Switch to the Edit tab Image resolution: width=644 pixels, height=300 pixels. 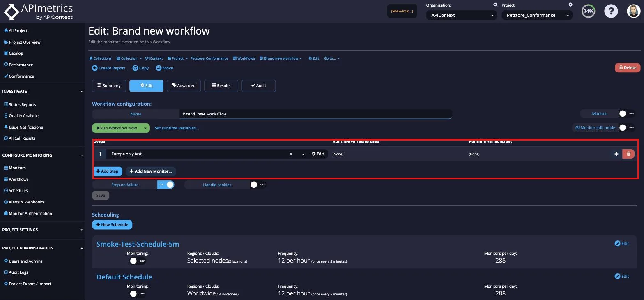pyautogui.click(x=146, y=85)
